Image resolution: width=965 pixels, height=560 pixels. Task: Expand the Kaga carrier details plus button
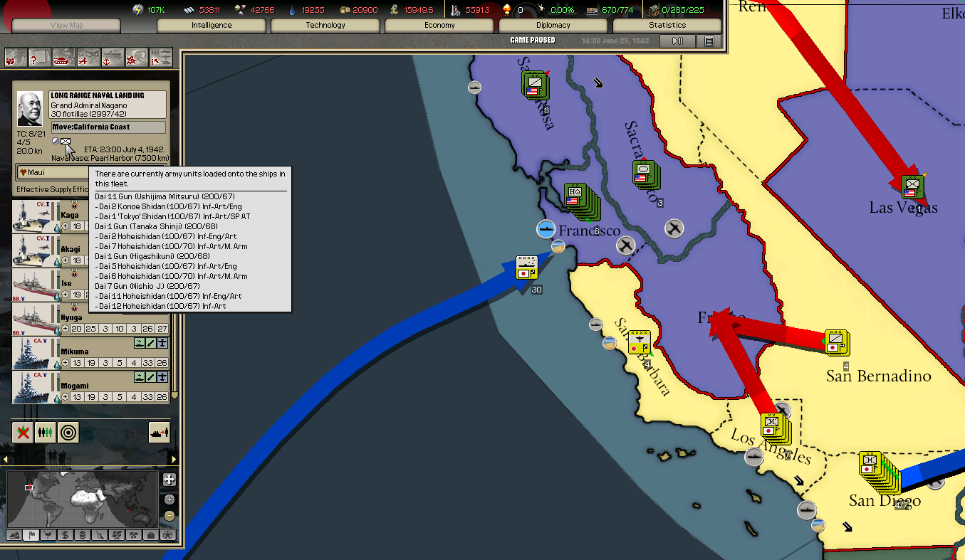coord(66,226)
